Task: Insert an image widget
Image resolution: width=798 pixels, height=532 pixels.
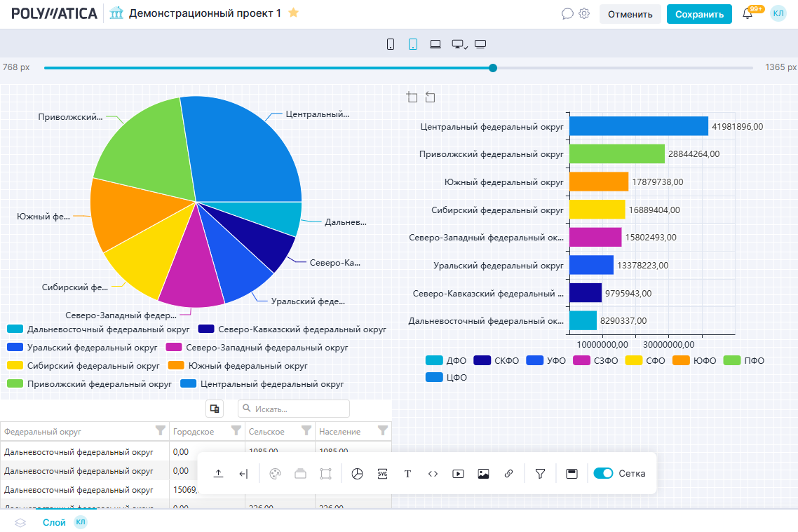Action: click(x=483, y=474)
